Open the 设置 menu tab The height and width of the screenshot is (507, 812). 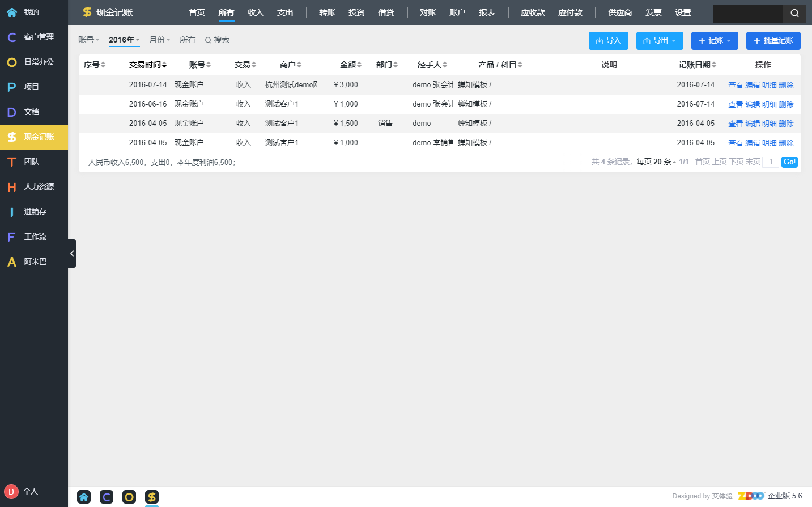click(683, 12)
